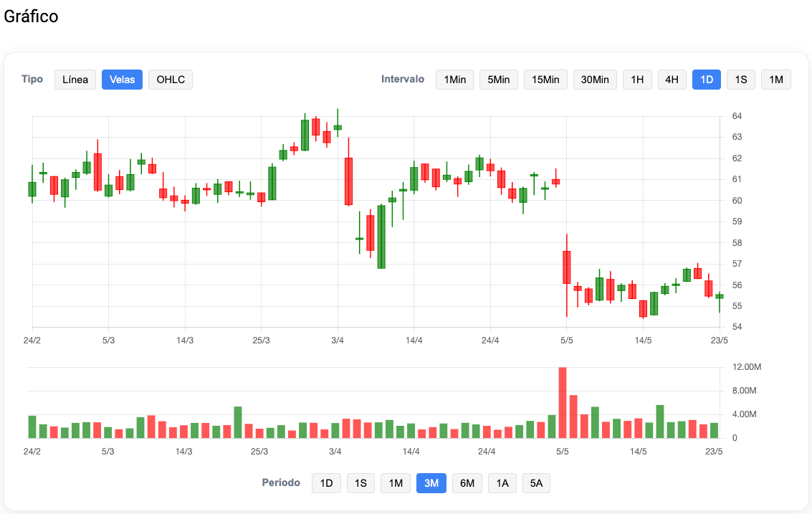Image resolution: width=812 pixels, height=514 pixels.
Task: Choose the 5A period
Action: [536, 482]
